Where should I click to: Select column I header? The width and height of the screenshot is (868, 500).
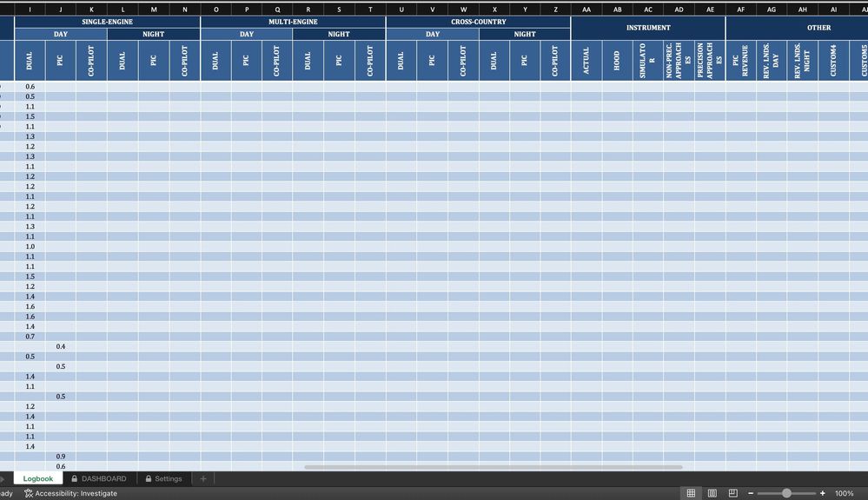tap(30, 10)
